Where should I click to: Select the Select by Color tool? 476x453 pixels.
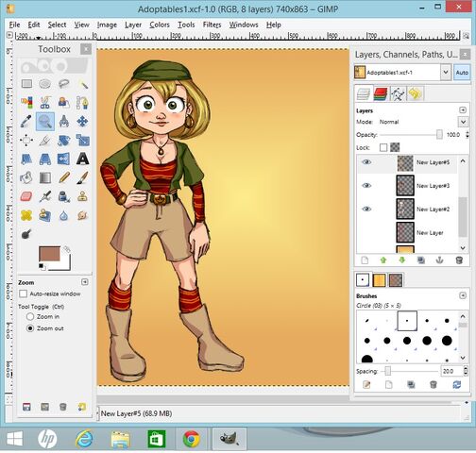(x=26, y=103)
